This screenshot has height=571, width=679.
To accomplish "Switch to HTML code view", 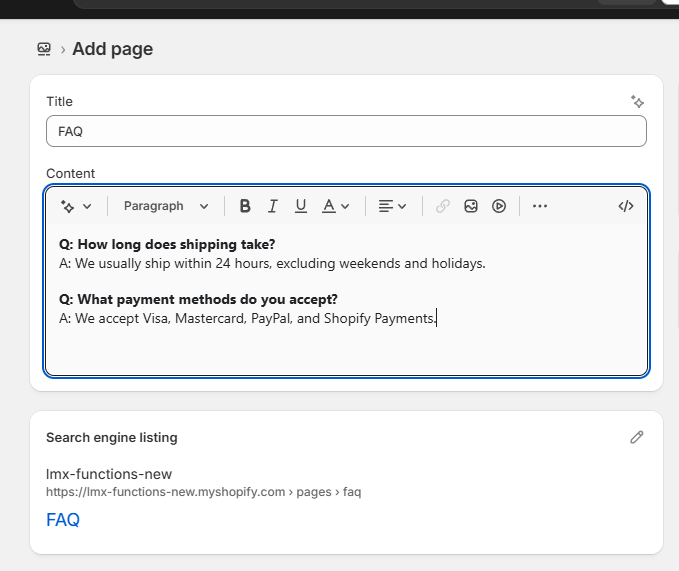I will (x=626, y=206).
